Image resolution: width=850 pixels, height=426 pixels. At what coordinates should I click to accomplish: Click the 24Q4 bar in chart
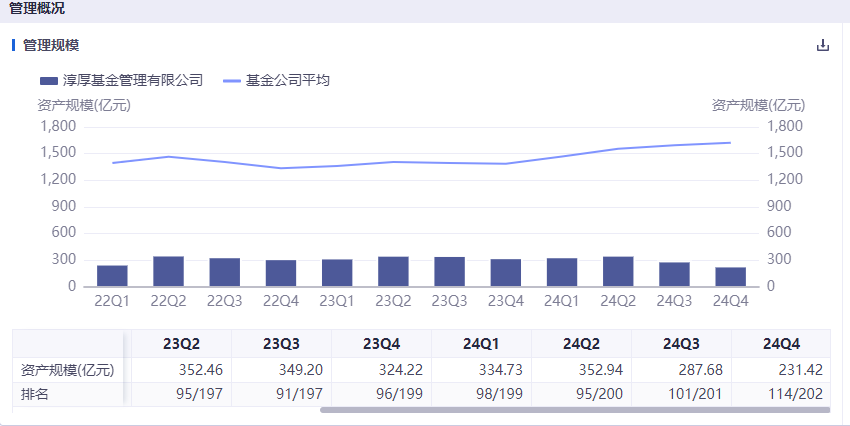click(730, 277)
